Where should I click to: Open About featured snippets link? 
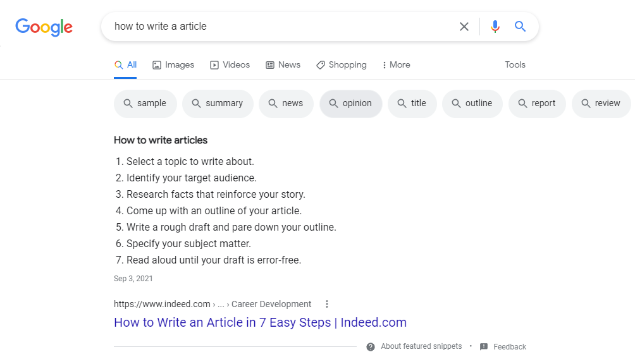[x=421, y=346]
